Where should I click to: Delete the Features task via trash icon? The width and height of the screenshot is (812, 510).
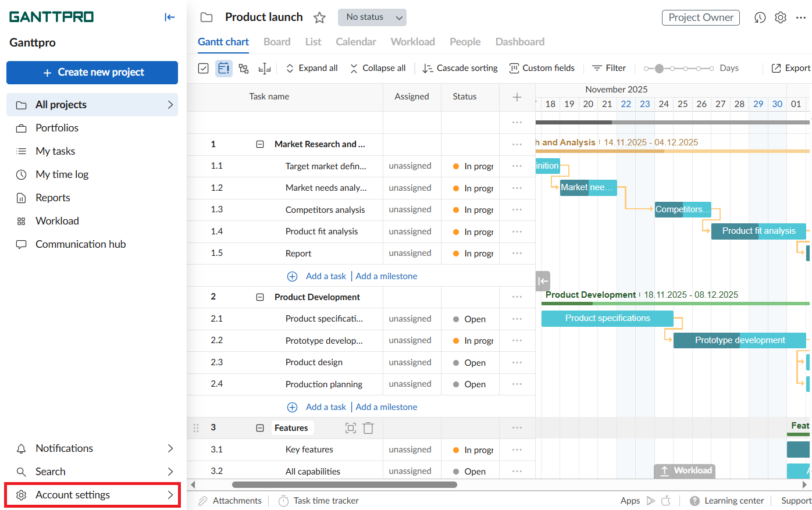(368, 428)
